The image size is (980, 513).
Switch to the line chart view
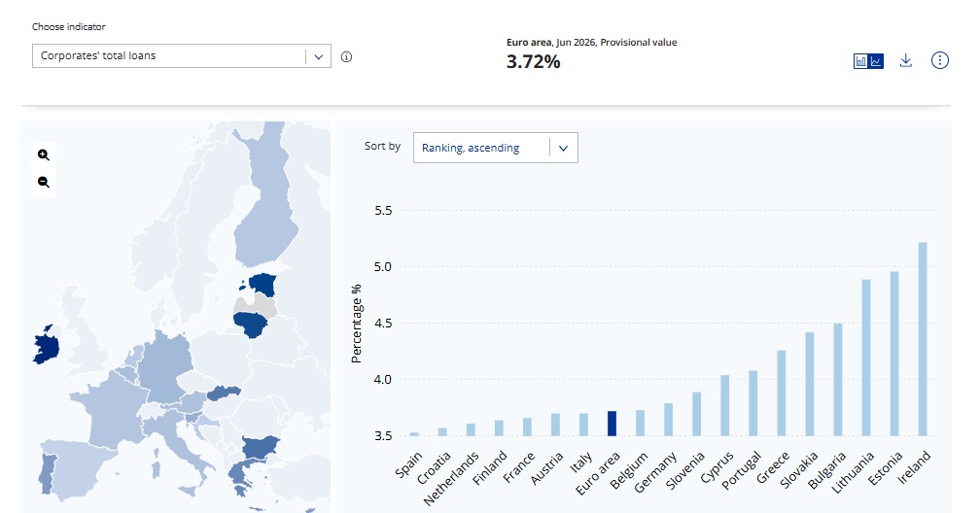[876, 61]
